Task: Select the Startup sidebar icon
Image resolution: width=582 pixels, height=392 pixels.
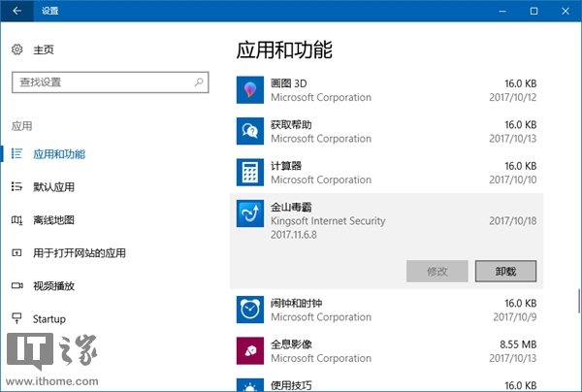Action: tap(16, 318)
